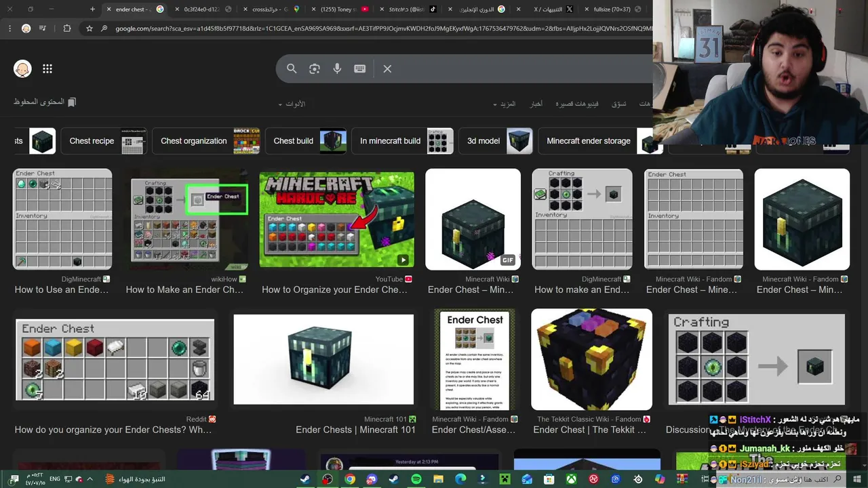Open 'How to make an End...' DigMinecraft result
Viewport: 868px width, 488px height.
click(x=582, y=289)
